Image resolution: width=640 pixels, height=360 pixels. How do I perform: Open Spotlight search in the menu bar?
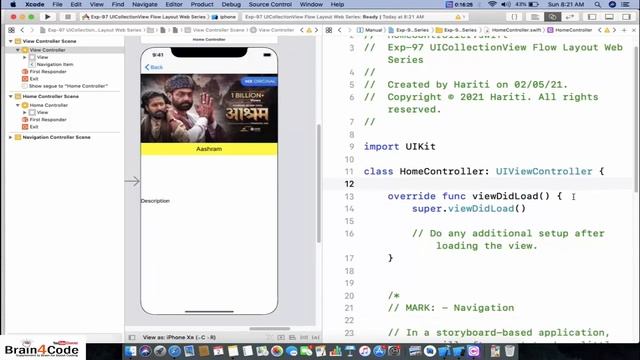click(598, 4)
